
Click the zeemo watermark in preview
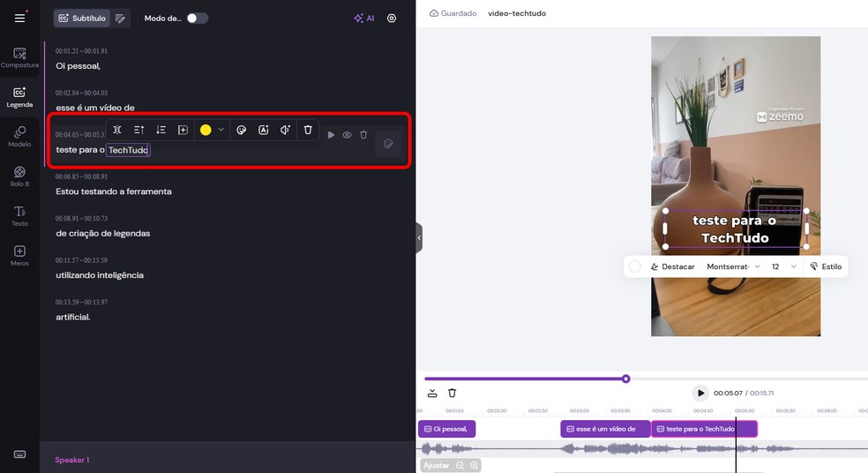pyautogui.click(x=780, y=116)
